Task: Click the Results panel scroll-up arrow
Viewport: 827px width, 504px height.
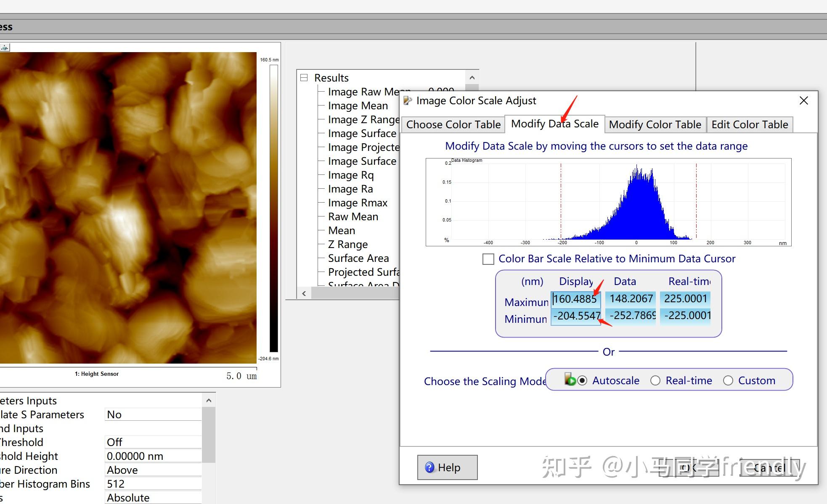Action: pyautogui.click(x=472, y=78)
